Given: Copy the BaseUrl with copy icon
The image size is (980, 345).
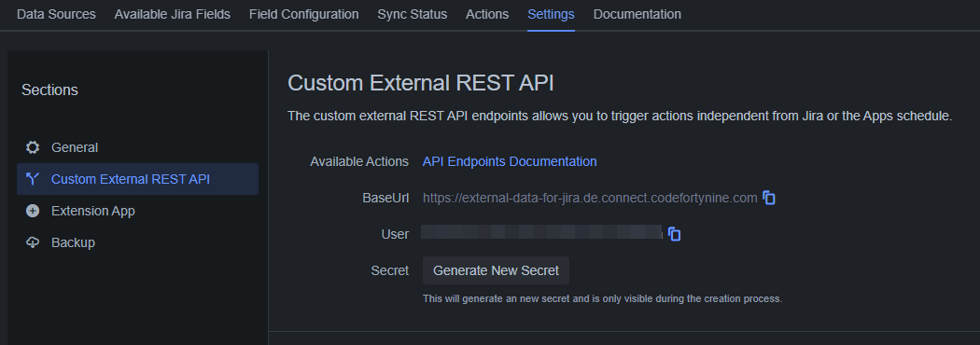Looking at the screenshot, I should (x=769, y=199).
